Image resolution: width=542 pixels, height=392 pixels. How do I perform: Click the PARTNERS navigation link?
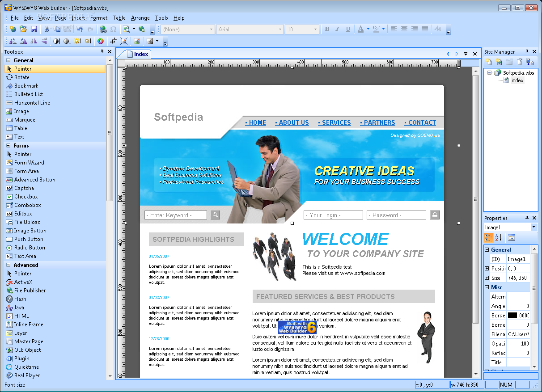(378, 122)
